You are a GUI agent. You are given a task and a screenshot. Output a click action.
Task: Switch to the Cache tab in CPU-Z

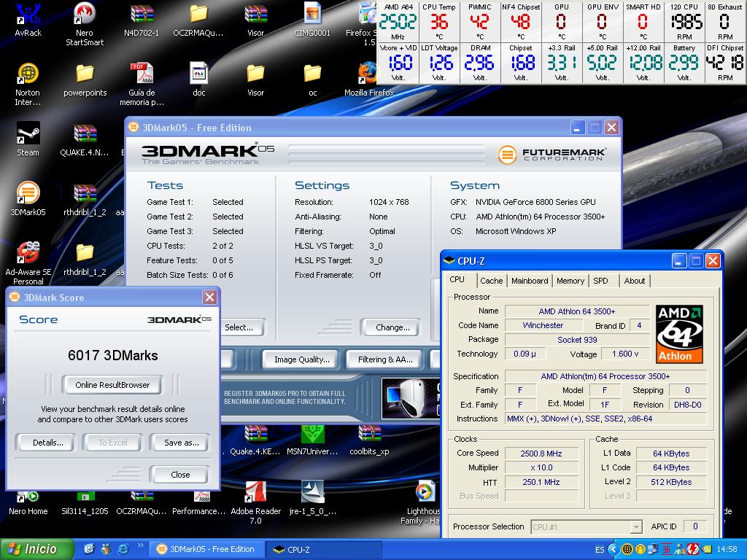point(491,281)
